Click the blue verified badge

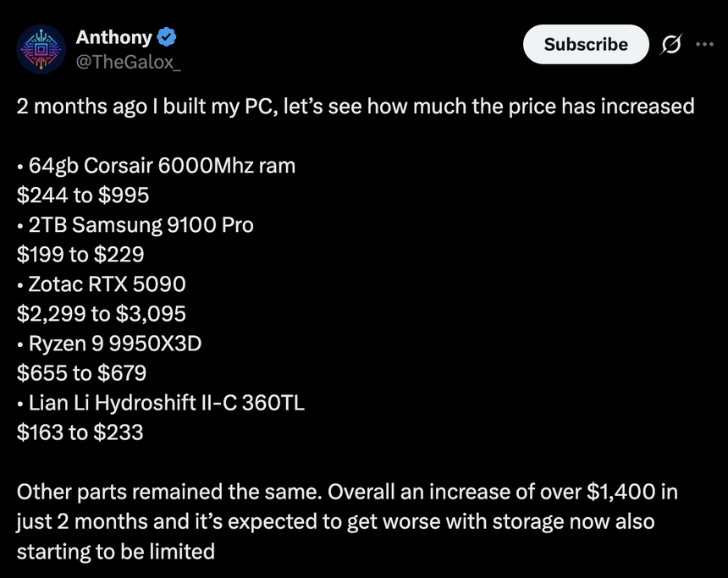click(x=168, y=37)
